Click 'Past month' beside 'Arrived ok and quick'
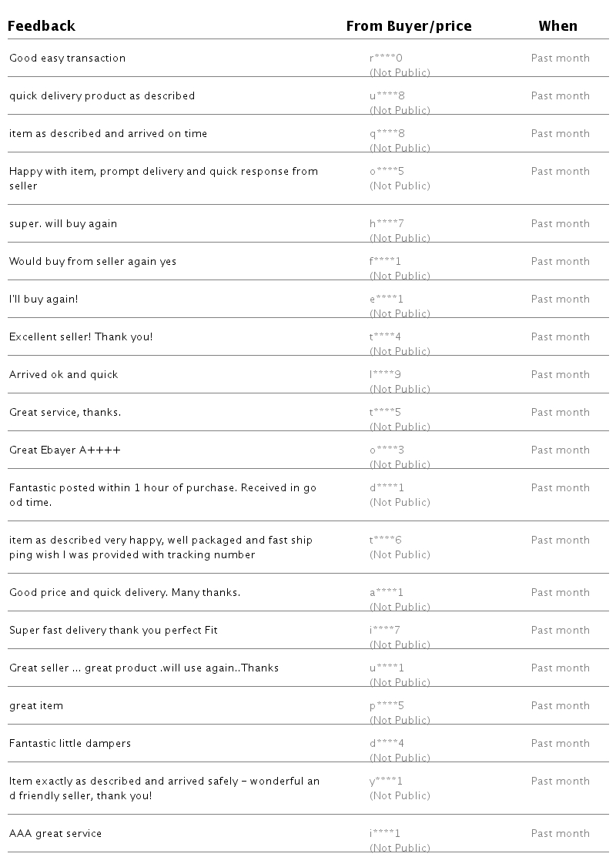 coord(560,374)
